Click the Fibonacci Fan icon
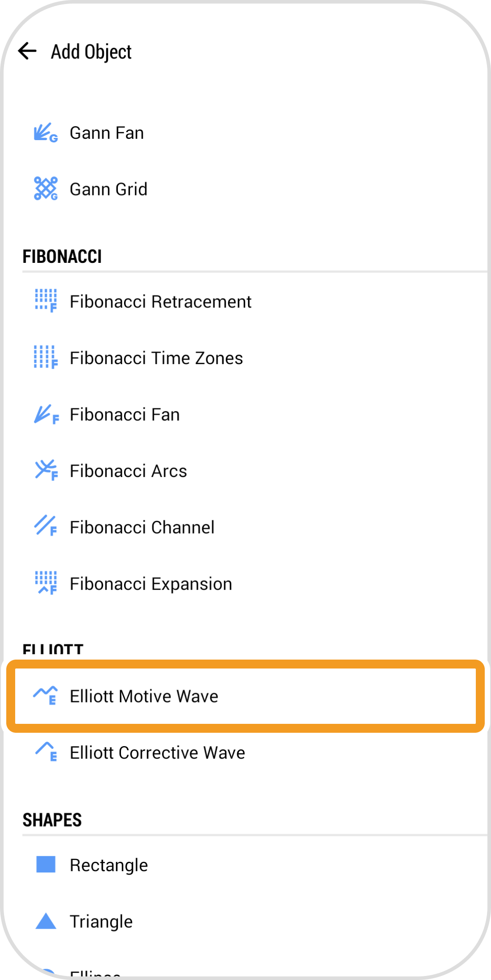491x980 pixels. 46,415
